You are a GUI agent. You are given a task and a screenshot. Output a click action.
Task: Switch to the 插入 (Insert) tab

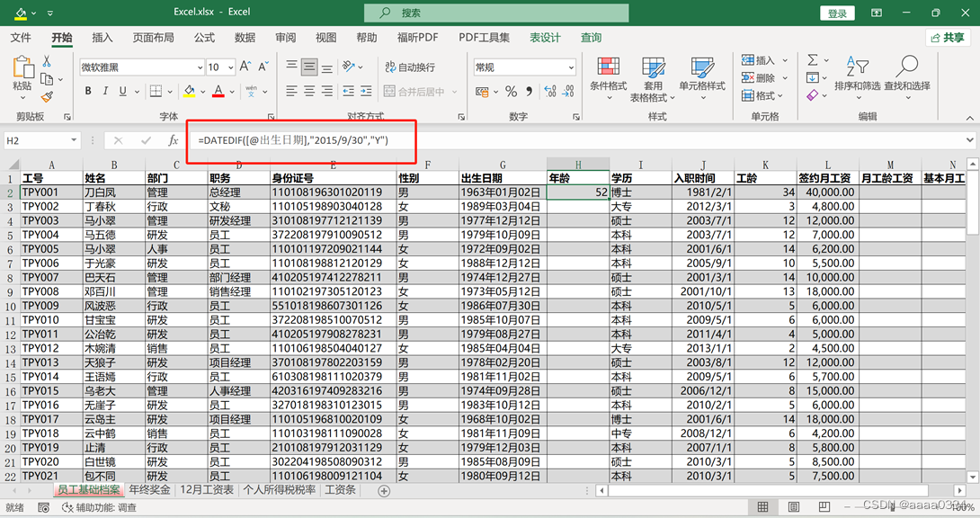click(x=102, y=38)
